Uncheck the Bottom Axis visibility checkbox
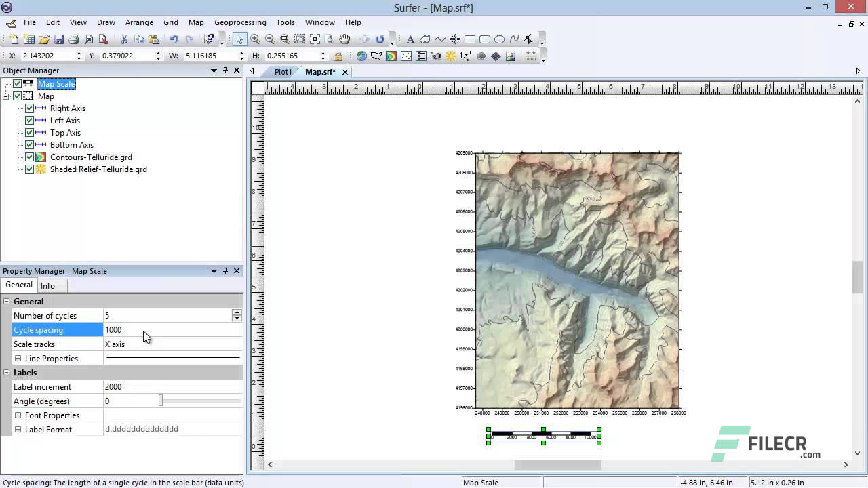 coord(29,145)
